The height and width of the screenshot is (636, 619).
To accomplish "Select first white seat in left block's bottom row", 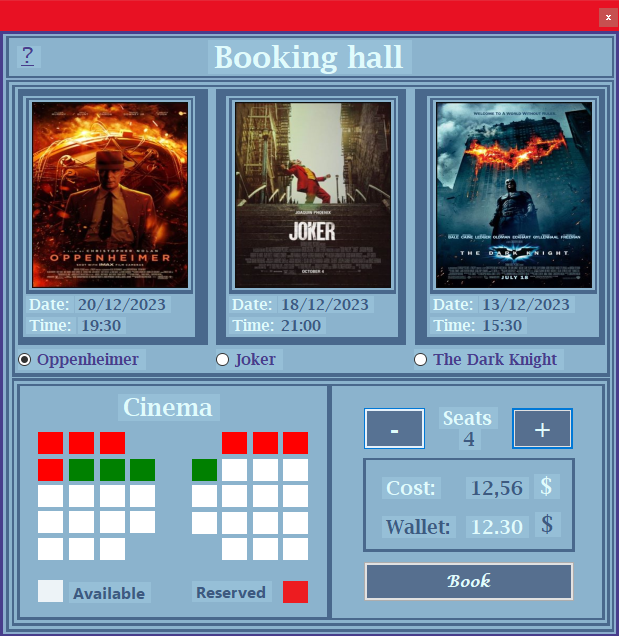I will (50, 549).
